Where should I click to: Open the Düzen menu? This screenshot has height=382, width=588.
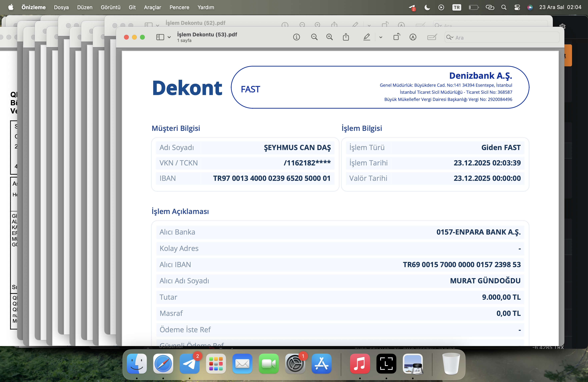pos(85,7)
